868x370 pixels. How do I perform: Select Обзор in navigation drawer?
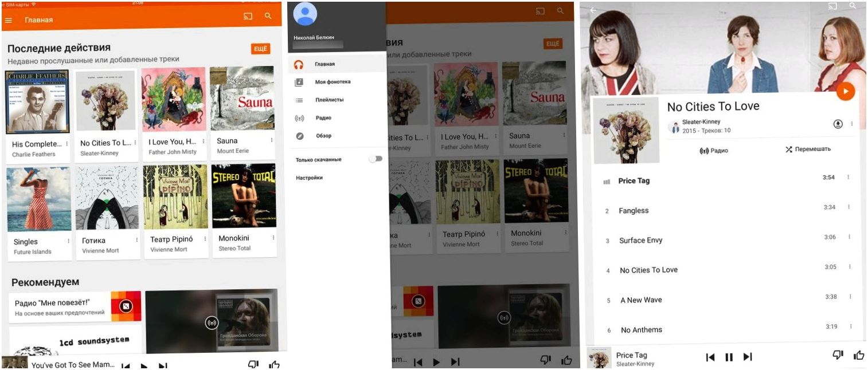point(338,136)
